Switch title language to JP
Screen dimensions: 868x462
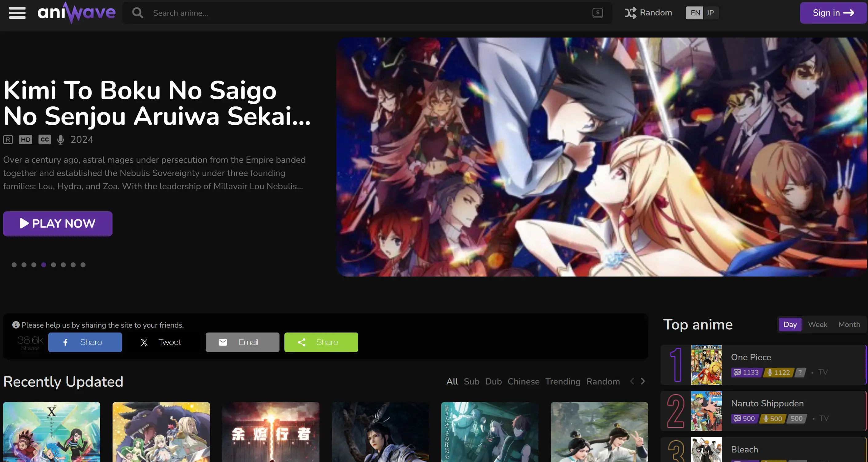pyautogui.click(x=711, y=13)
